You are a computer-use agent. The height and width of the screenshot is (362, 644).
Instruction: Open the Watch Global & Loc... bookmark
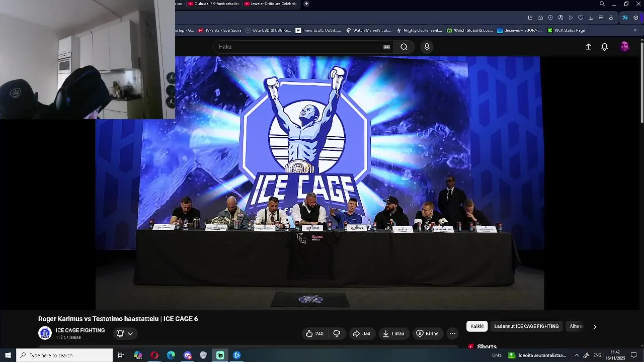pyautogui.click(x=469, y=30)
